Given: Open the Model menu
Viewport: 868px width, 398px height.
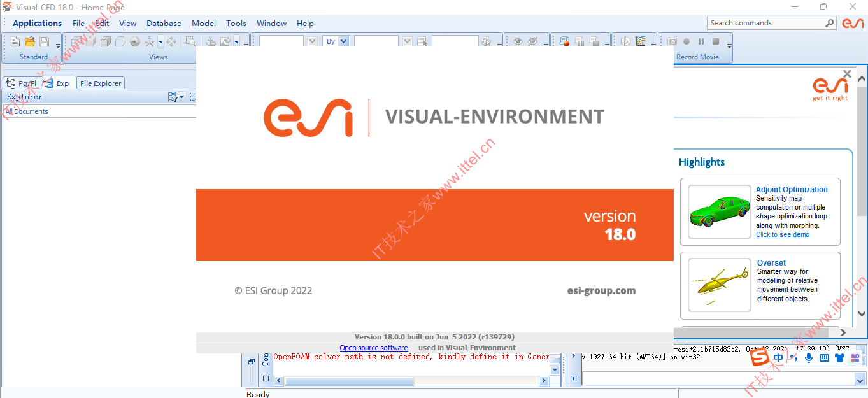Looking at the screenshot, I should pyautogui.click(x=204, y=24).
